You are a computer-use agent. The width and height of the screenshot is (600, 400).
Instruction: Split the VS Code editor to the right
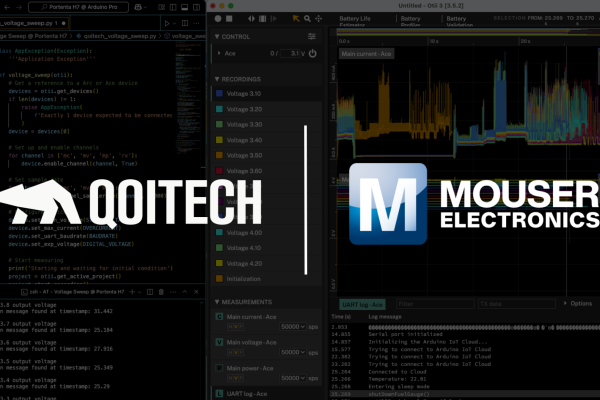(185, 23)
